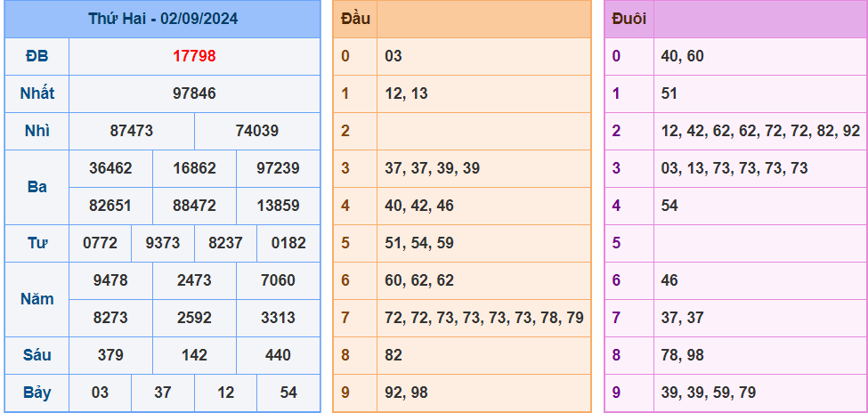
Task: Select the Đầu row 7 values
Action: [x=483, y=318]
